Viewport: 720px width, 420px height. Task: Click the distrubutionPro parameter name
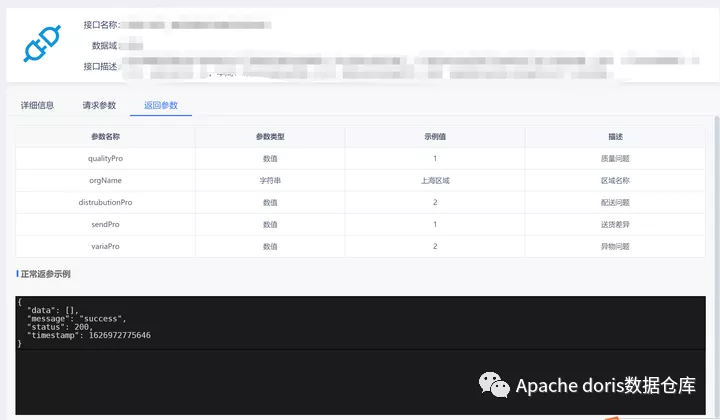[105, 202]
